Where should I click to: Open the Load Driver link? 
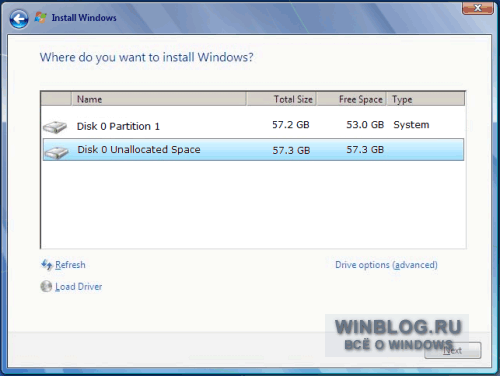point(79,287)
